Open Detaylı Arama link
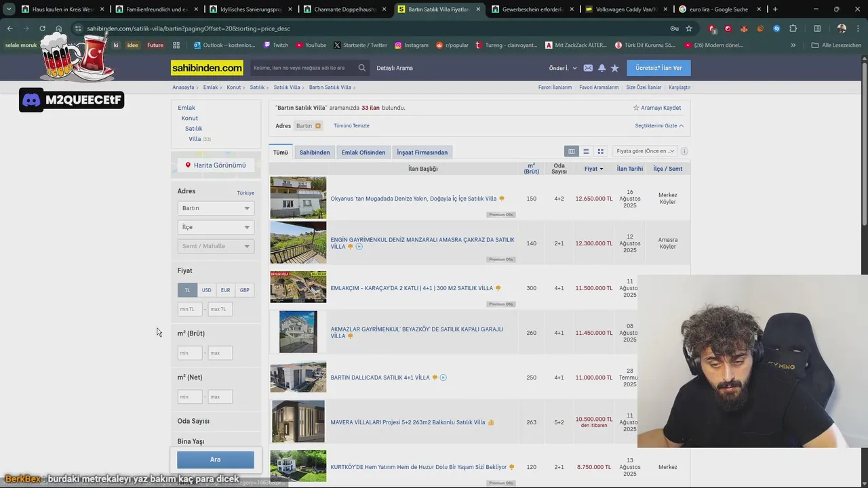The image size is (868, 488). (x=395, y=68)
